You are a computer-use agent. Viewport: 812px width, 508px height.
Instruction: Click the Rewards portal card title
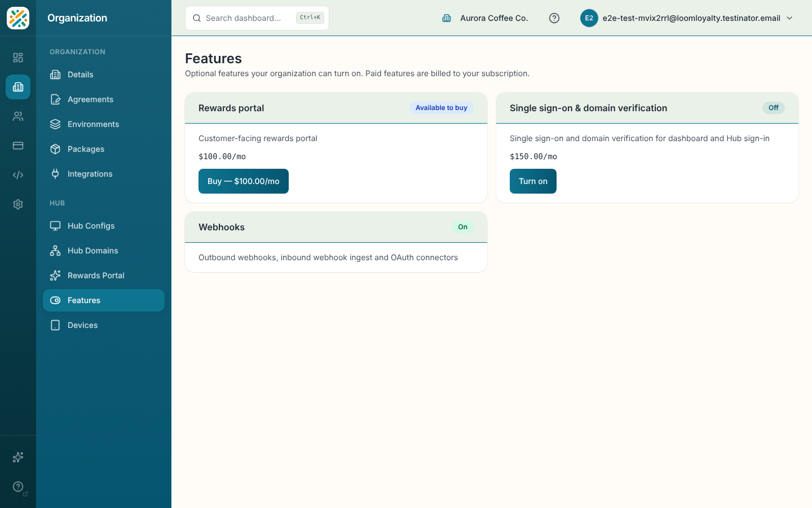click(231, 108)
